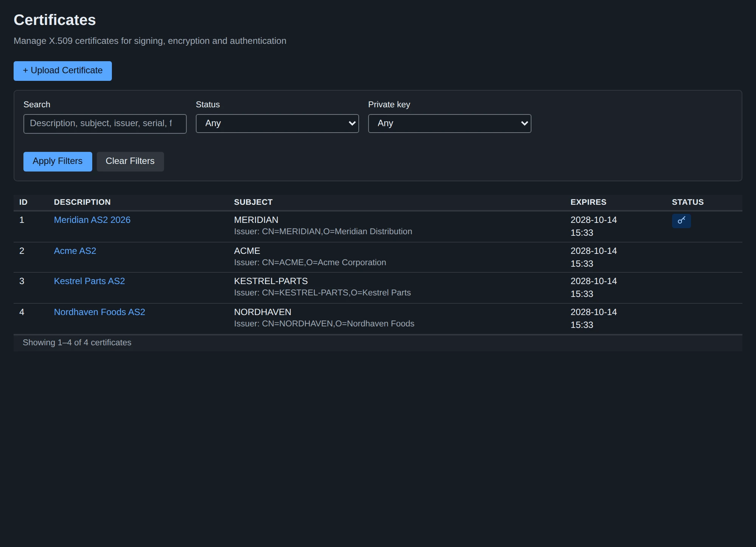Click the SUBJECT column header
Viewport: 756px width, 547px height.
[253, 202]
